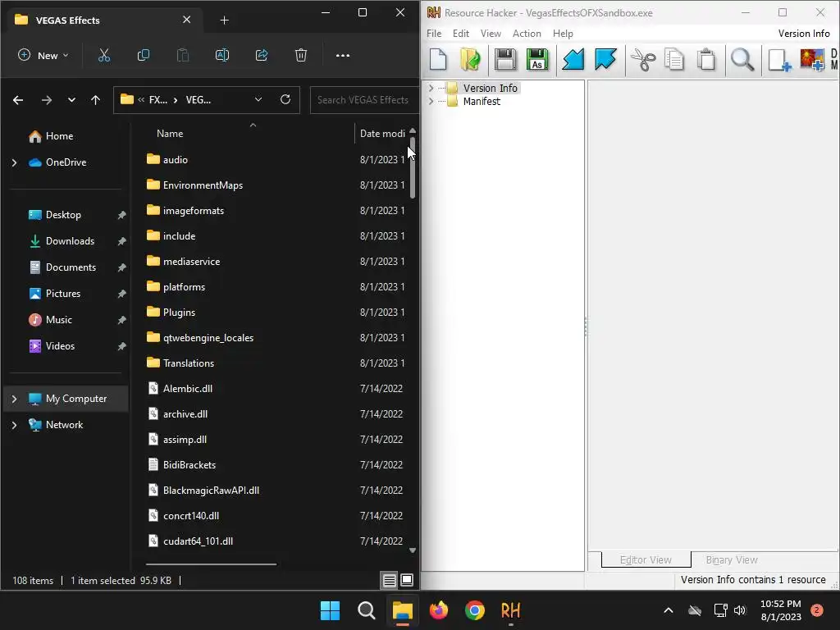The image size is (840, 630).
Task: Click the Cut scissors icon in Resource Hacker
Action: [x=643, y=59]
